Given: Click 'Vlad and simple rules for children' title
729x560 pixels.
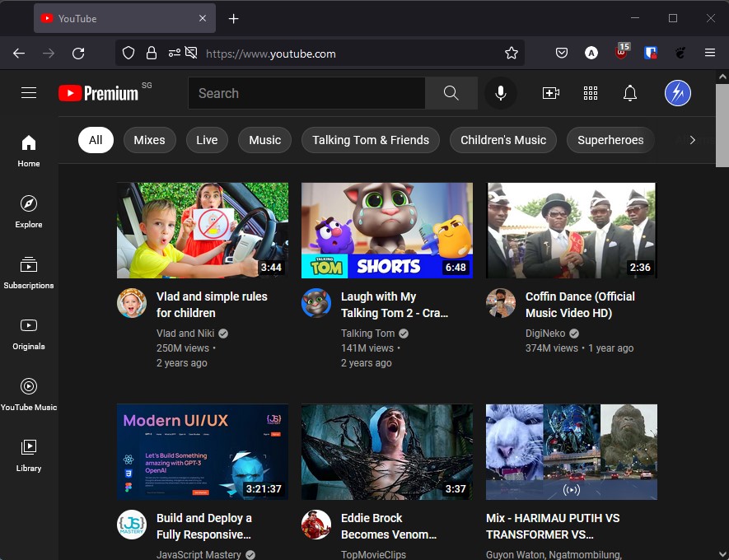Looking at the screenshot, I should point(212,305).
